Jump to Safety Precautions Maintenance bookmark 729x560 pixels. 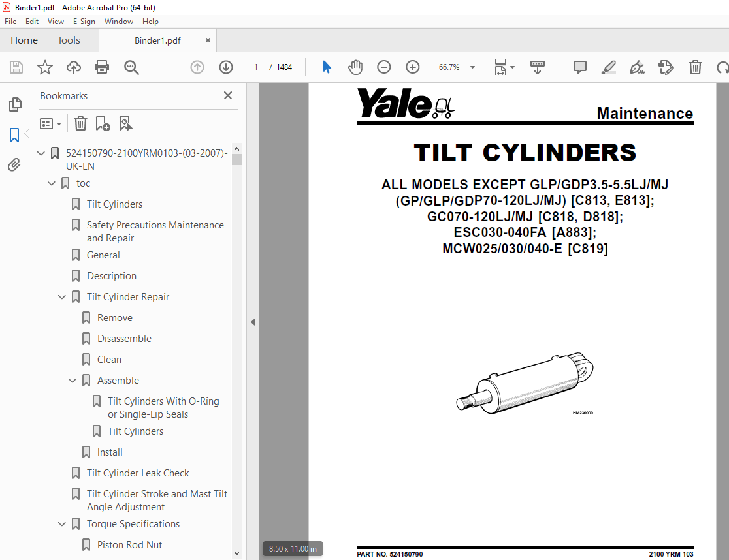[155, 231]
